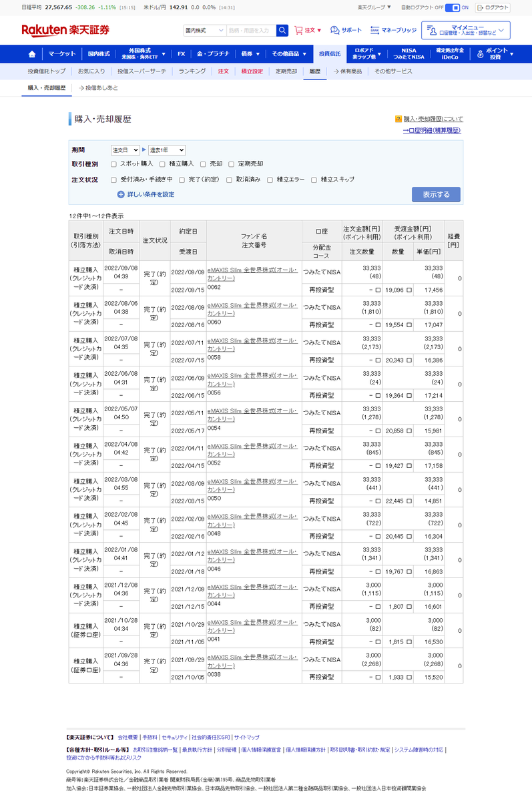Click the ログアウト button
The width and height of the screenshot is (532, 801).
coord(493,8)
